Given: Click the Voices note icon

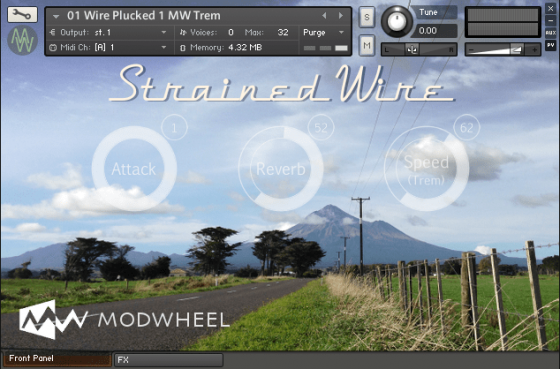Looking at the screenshot, I should coord(183,33).
